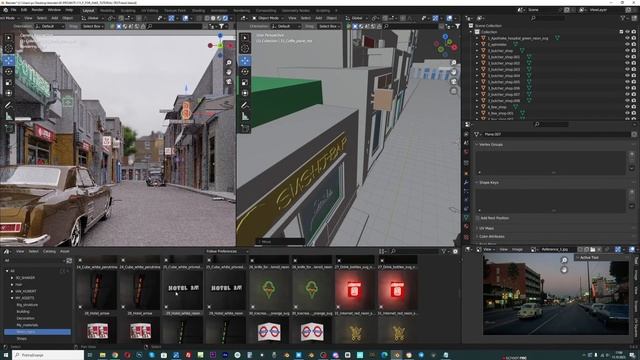The image size is (640, 360).
Task: Expand the Color Attributes panel
Action: (x=491, y=237)
